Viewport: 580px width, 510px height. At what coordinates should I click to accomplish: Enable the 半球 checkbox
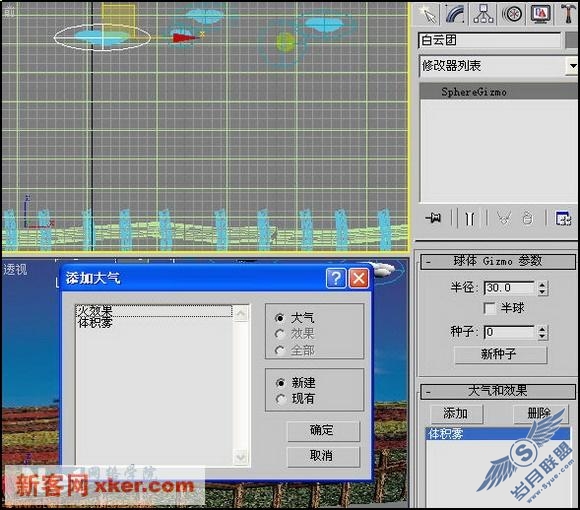[490, 308]
